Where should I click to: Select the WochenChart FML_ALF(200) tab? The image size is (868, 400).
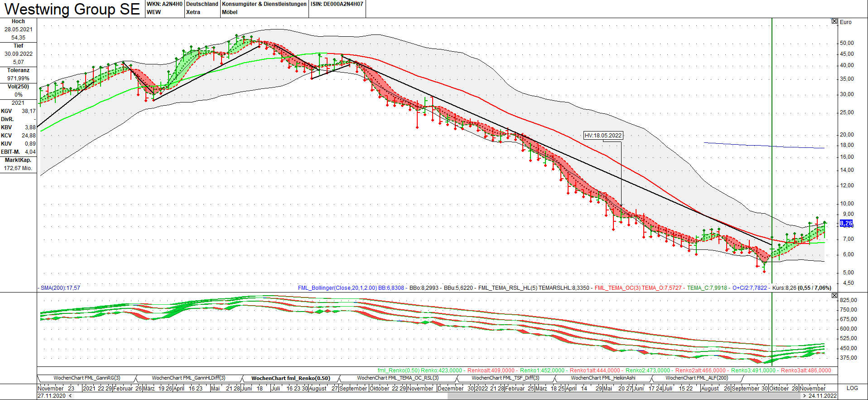click(697, 378)
